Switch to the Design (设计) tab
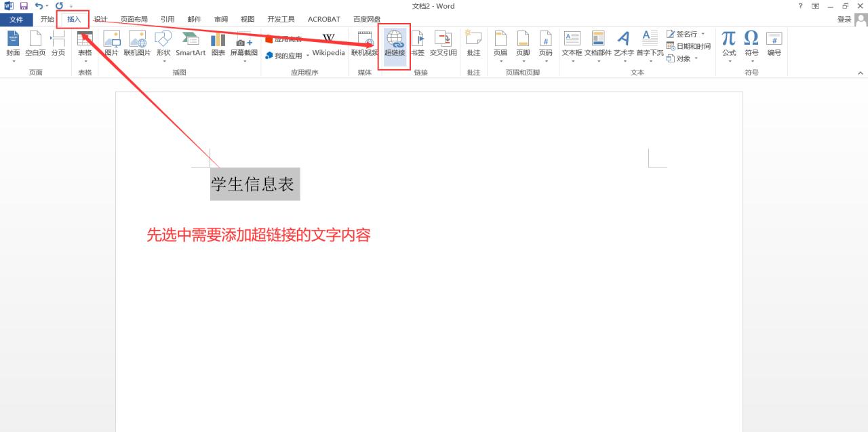The height and width of the screenshot is (432, 868). coord(100,20)
